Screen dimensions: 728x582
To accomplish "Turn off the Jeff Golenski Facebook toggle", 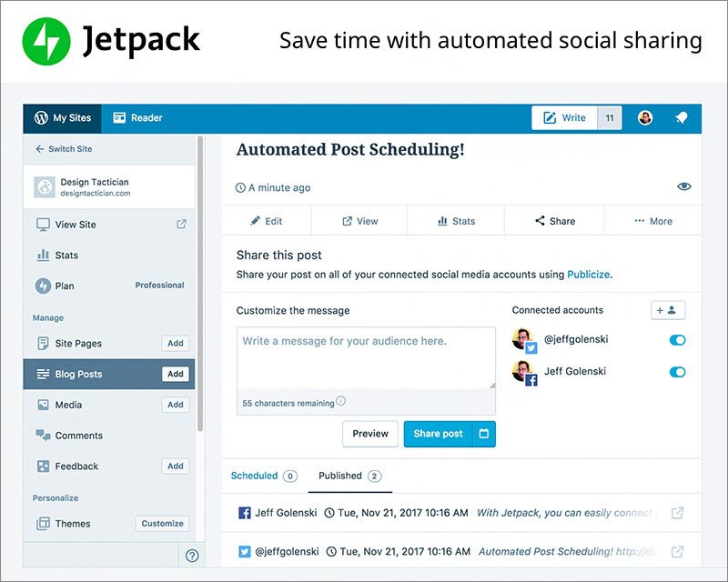I will (676, 372).
